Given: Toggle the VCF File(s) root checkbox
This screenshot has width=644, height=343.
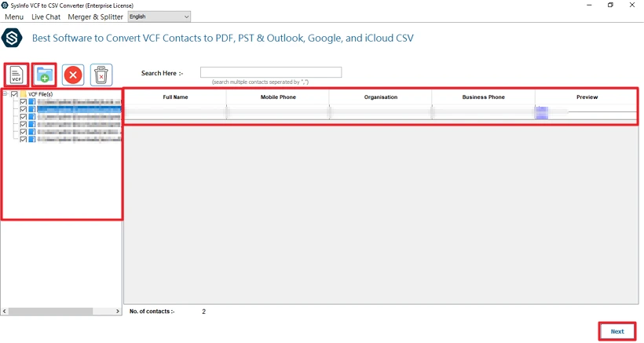Looking at the screenshot, I should (x=14, y=94).
